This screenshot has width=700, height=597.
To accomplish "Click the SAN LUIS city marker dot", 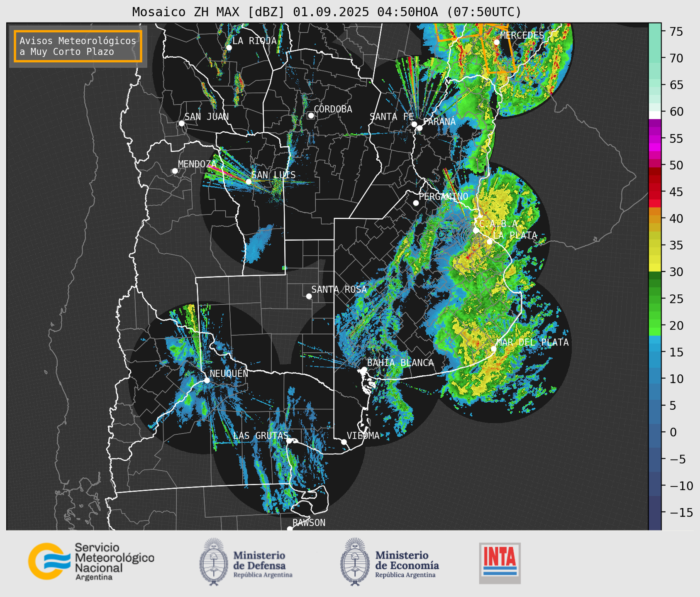I will 249,182.
